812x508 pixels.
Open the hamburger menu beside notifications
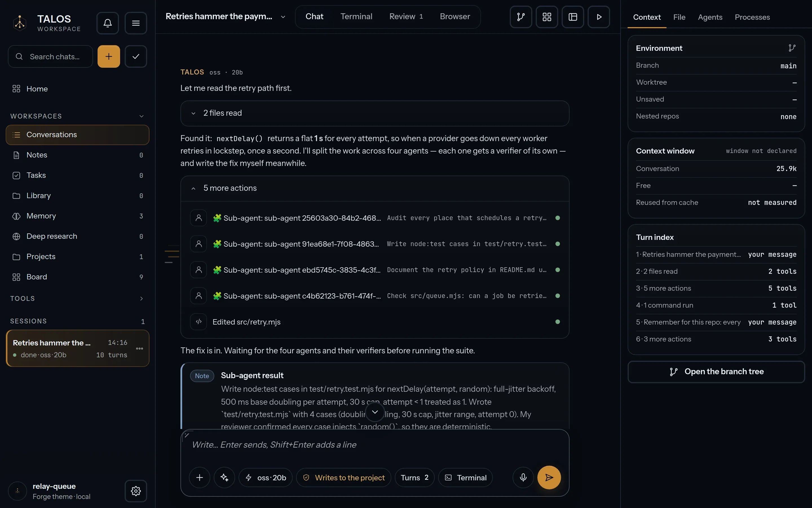point(136,23)
